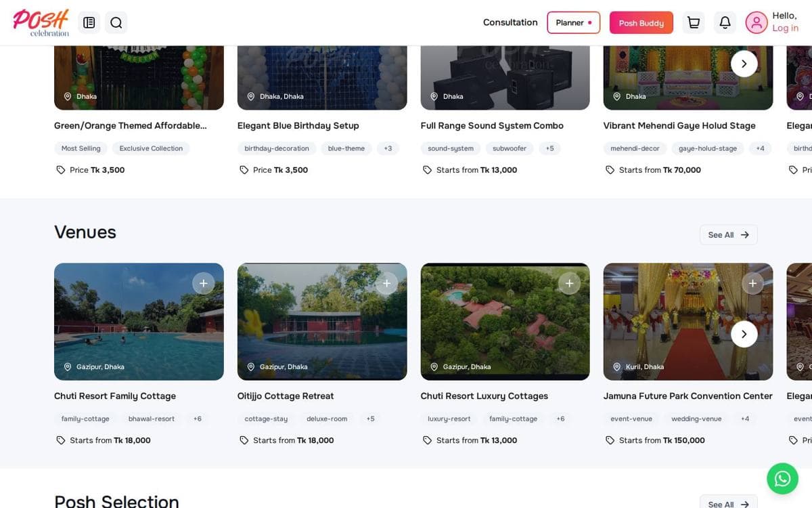
Task: See all Venues
Action: [728, 235]
